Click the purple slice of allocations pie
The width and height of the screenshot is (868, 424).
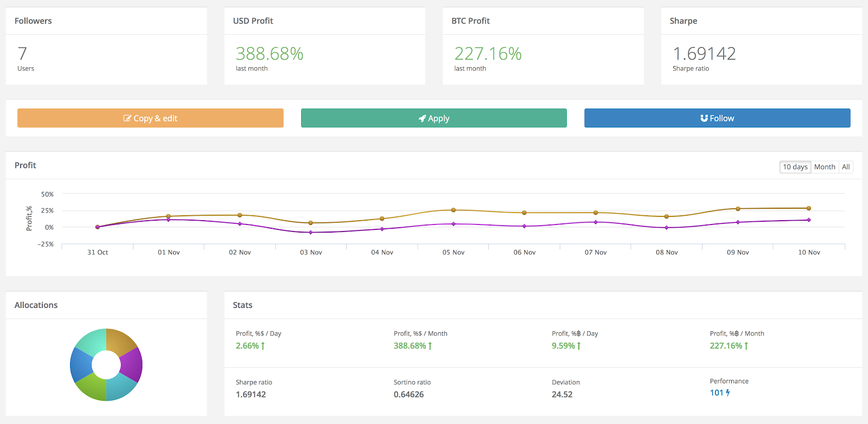coord(132,364)
